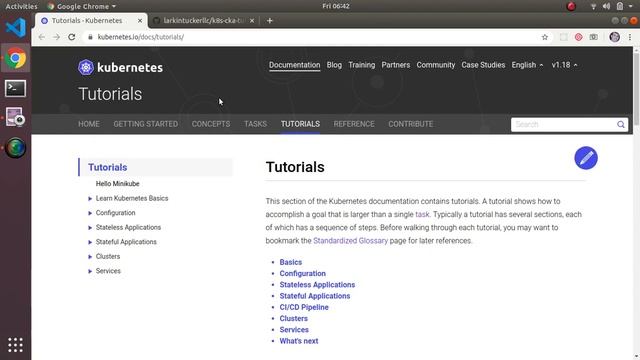Screen dimensions: 640x360
Task: Open Google Chrome app menu in top bar
Action: (82, 6)
